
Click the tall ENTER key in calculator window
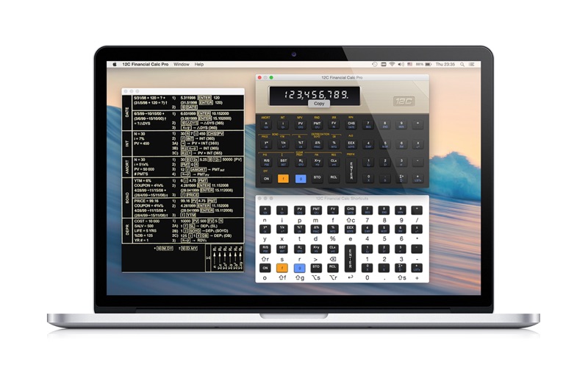[351, 171]
